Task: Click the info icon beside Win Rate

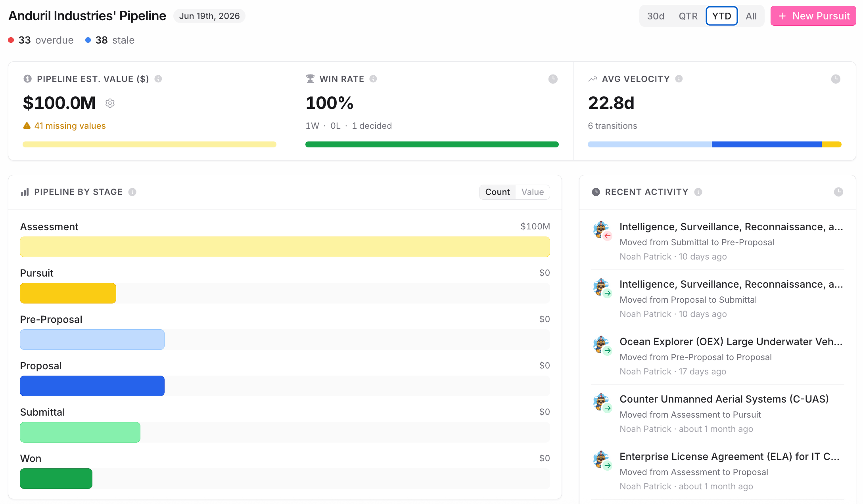Action: coord(373,79)
